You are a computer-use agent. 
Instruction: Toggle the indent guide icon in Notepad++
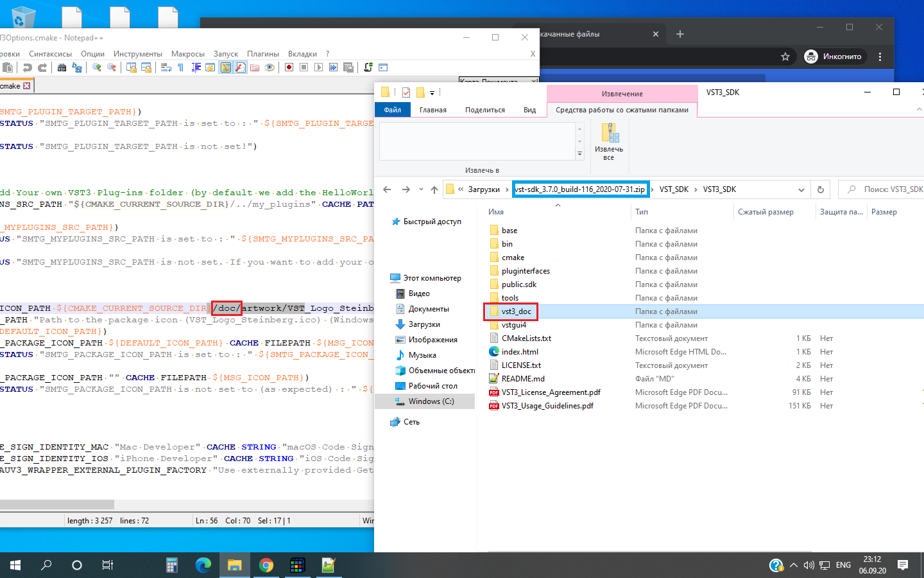tap(196, 67)
